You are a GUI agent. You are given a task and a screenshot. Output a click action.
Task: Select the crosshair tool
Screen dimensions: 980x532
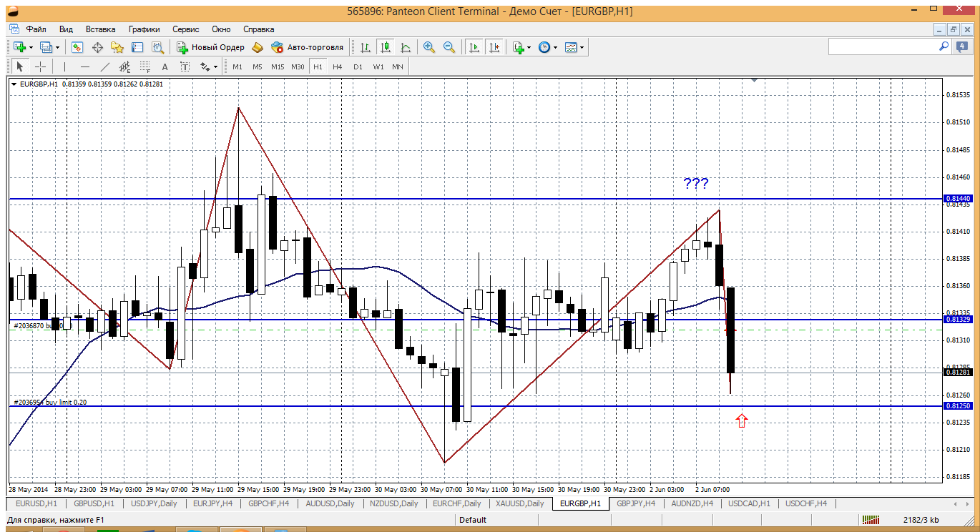click(41, 66)
